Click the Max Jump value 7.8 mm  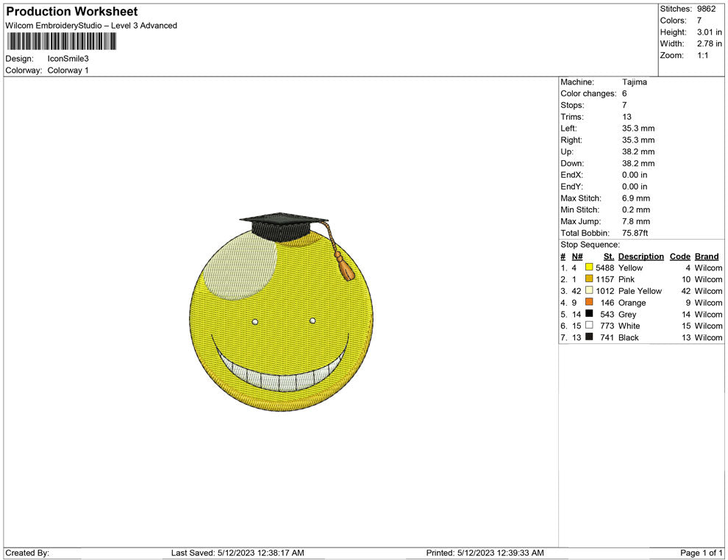[636, 221]
